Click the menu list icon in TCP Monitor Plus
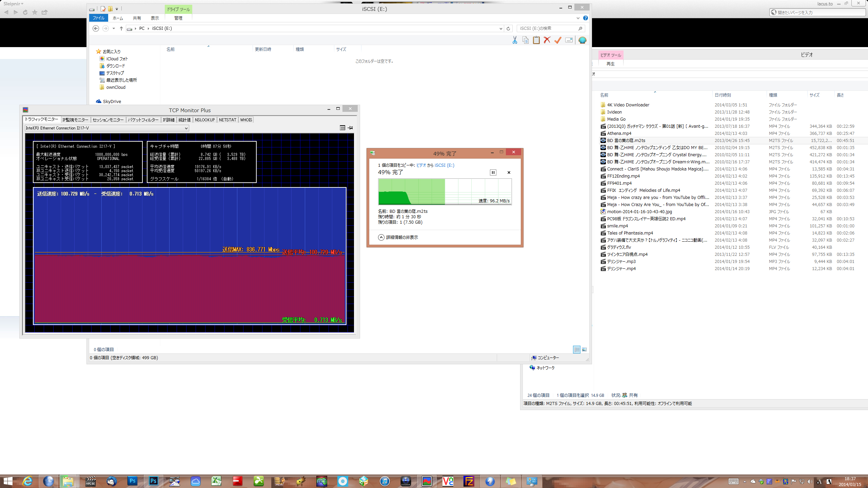868x488 pixels. click(342, 128)
